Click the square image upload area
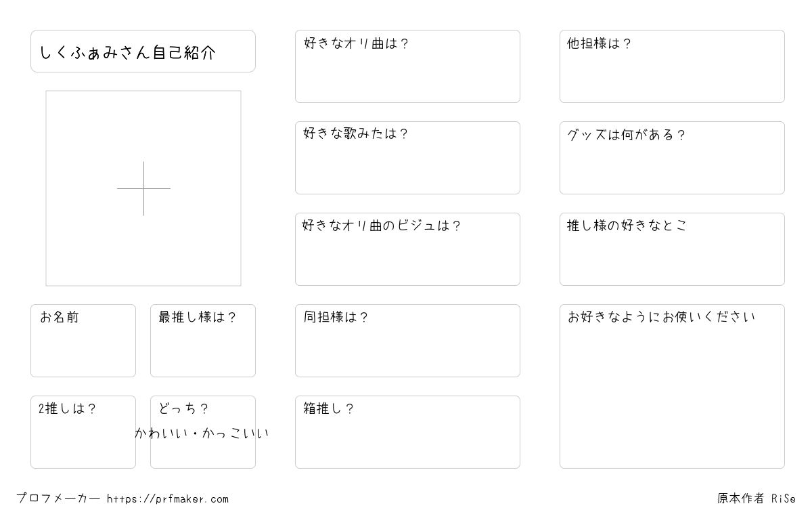 point(143,188)
